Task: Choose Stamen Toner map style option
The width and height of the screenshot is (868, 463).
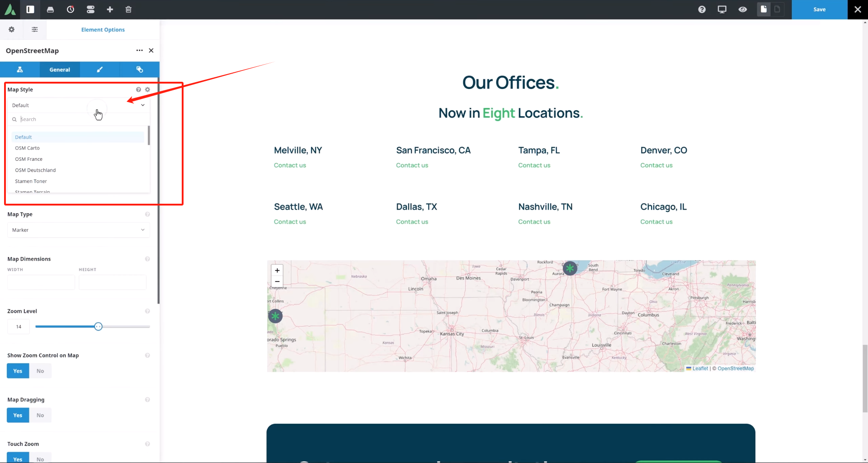Action: [x=31, y=181]
